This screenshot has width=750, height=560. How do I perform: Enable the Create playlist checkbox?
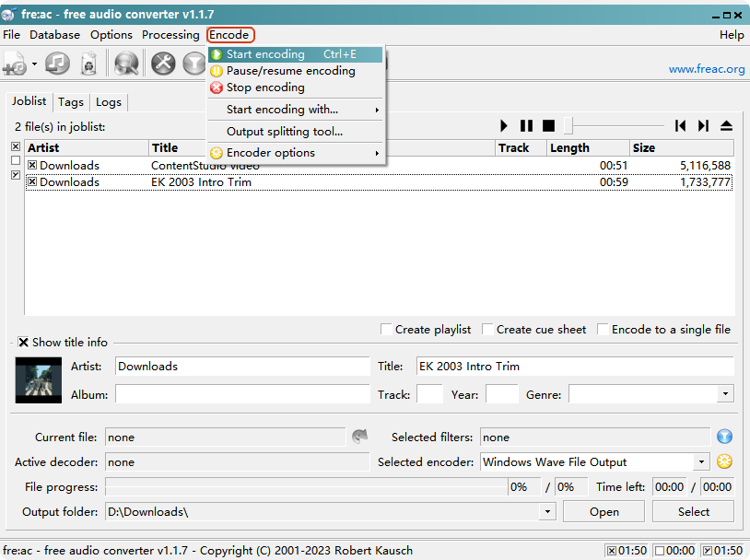tap(386, 330)
